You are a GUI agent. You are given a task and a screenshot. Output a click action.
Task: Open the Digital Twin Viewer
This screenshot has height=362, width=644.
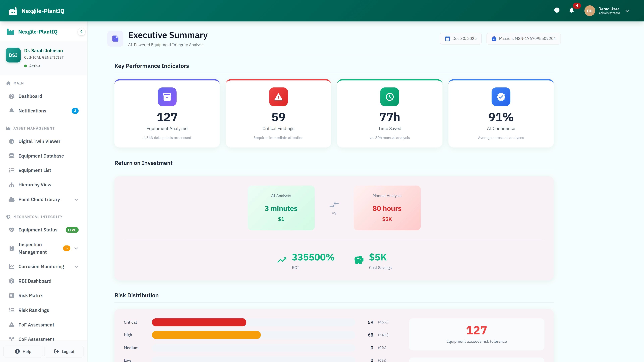[x=39, y=141]
